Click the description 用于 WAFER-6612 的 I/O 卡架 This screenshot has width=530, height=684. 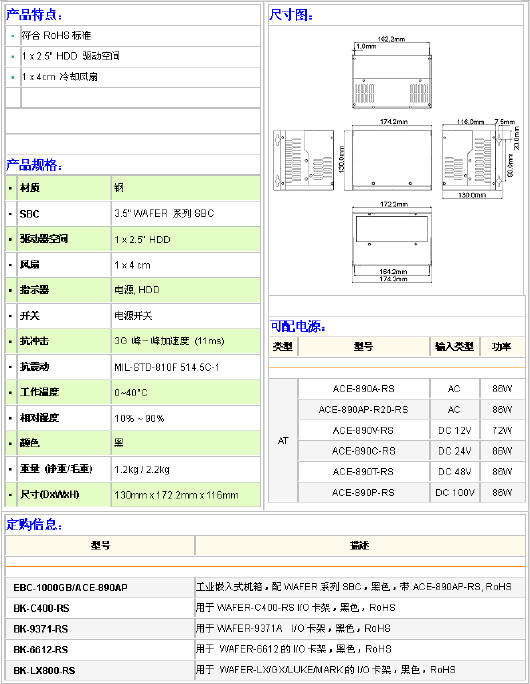tap(294, 649)
